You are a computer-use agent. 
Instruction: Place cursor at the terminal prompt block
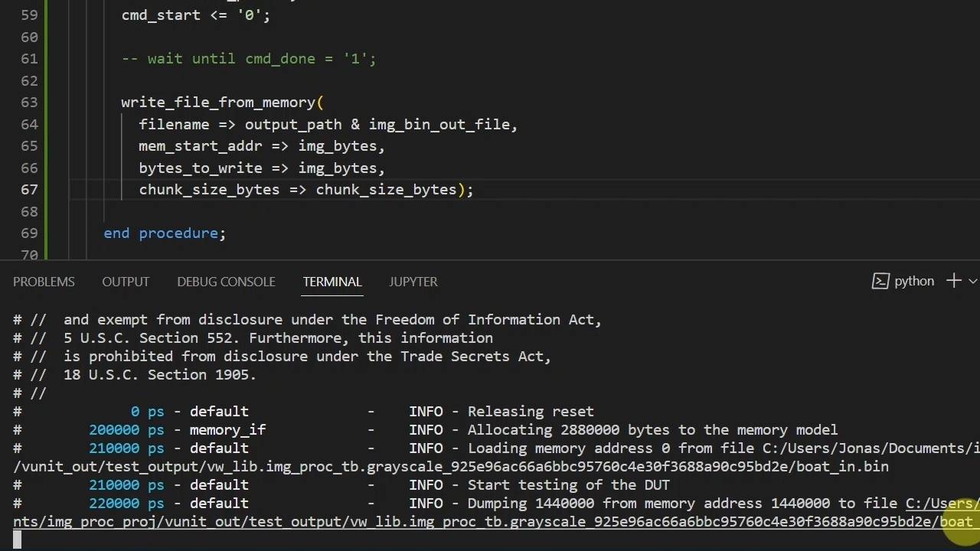tap(18, 540)
